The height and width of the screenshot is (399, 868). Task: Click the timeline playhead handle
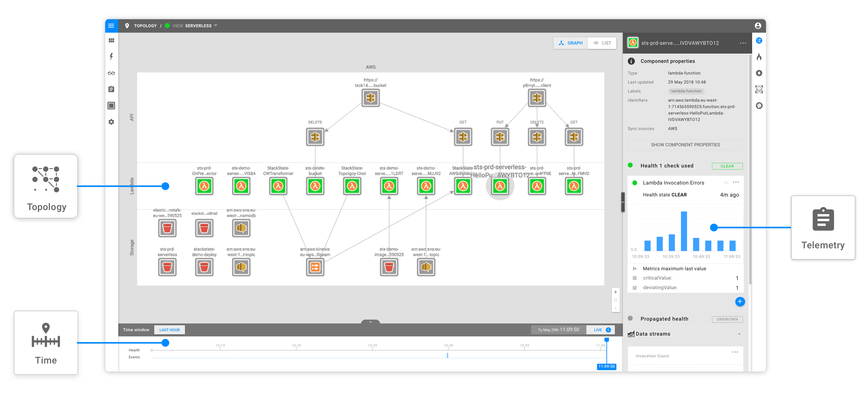pos(607,340)
